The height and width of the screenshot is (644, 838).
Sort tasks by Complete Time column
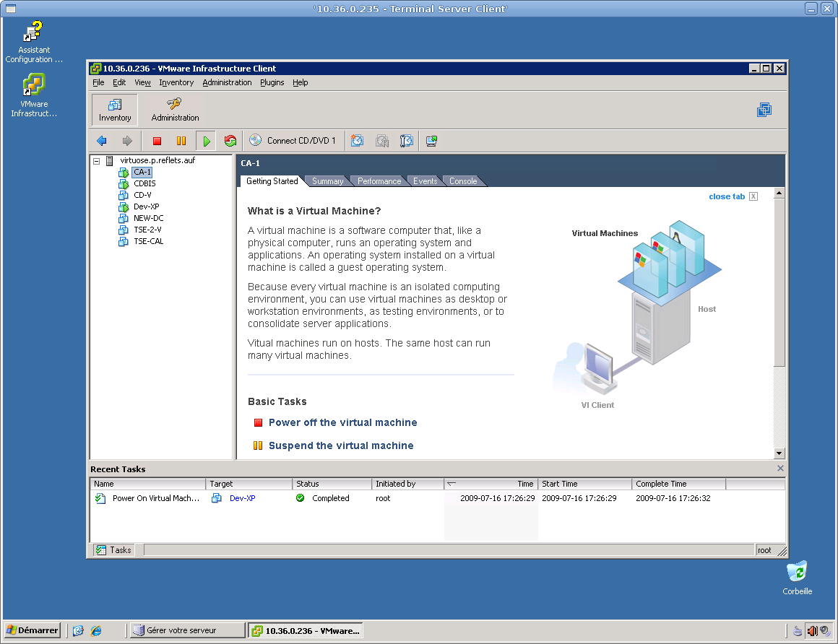tap(679, 484)
